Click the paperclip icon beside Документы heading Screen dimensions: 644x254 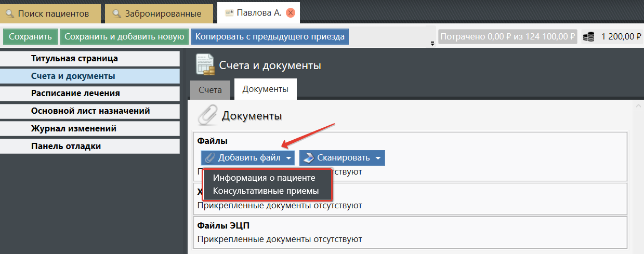point(207,115)
